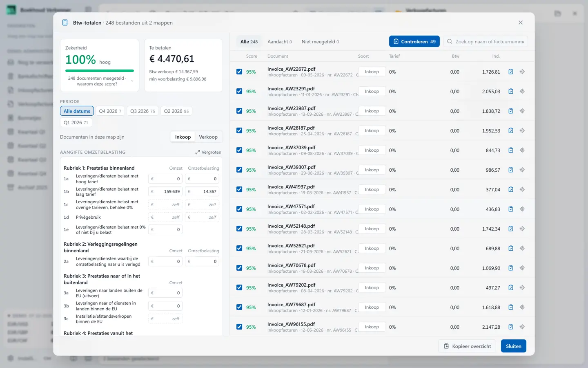This screenshot has width=588, height=368.
Task: Uncheck the checkbox for Invoice_AW22672.pdf
Action: [x=239, y=72]
